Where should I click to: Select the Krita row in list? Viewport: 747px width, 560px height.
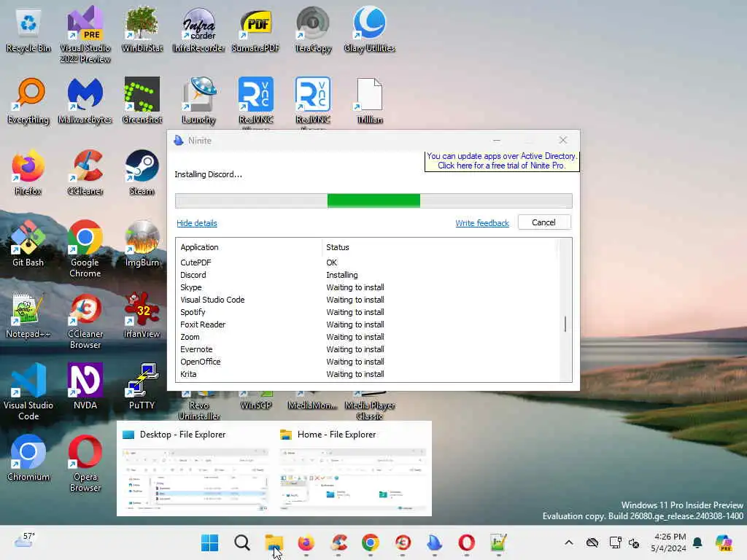pos(366,374)
